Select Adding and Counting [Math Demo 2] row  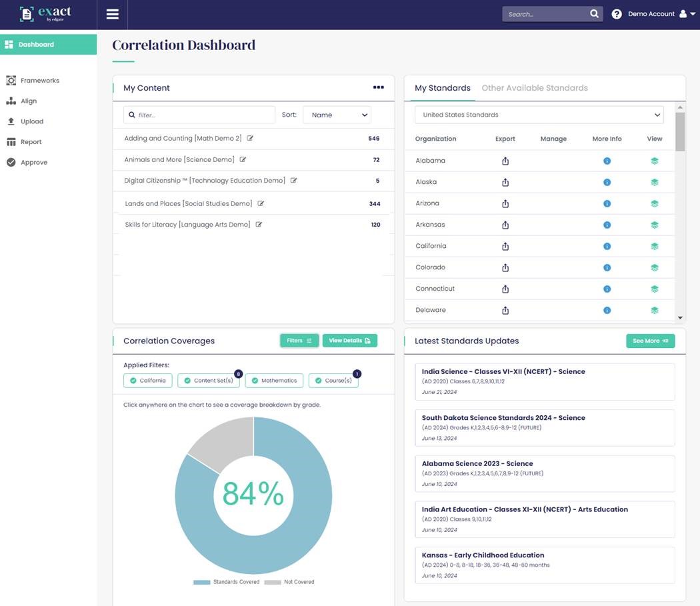(x=253, y=139)
